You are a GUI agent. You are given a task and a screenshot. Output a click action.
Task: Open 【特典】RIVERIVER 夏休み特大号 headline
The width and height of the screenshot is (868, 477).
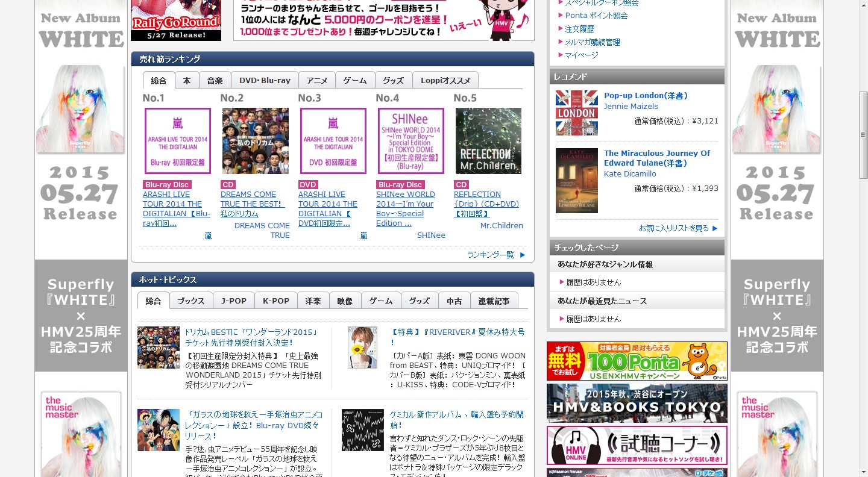(x=458, y=337)
